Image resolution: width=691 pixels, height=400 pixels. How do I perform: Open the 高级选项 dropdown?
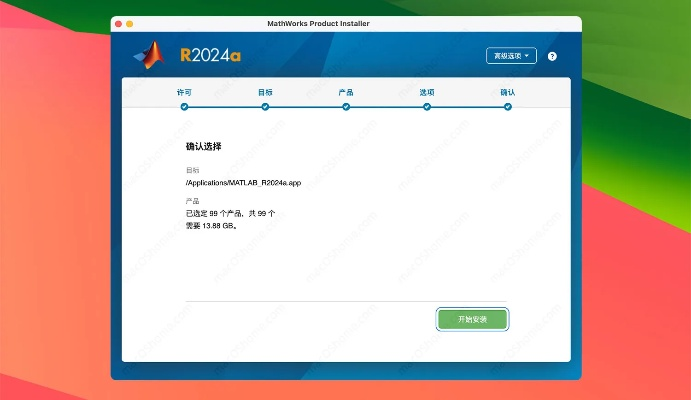pyautogui.click(x=511, y=56)
